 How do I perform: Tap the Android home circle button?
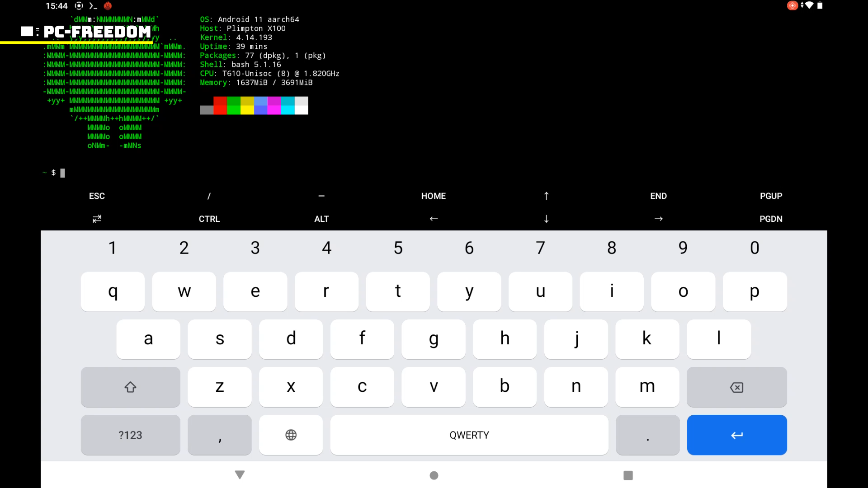434,475
